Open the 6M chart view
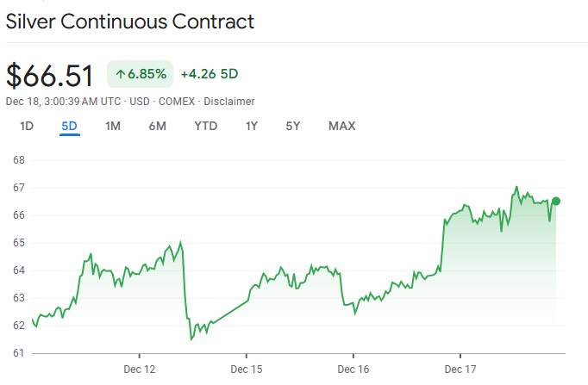The image size is (588, 385). 157,127
